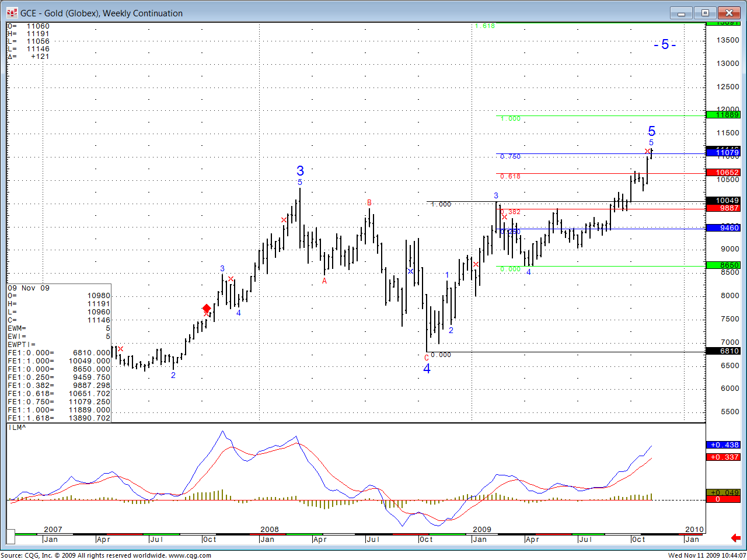Screen dimensions: 747x560
Task: Click the red diamond marker on chart
Action: 206,309
